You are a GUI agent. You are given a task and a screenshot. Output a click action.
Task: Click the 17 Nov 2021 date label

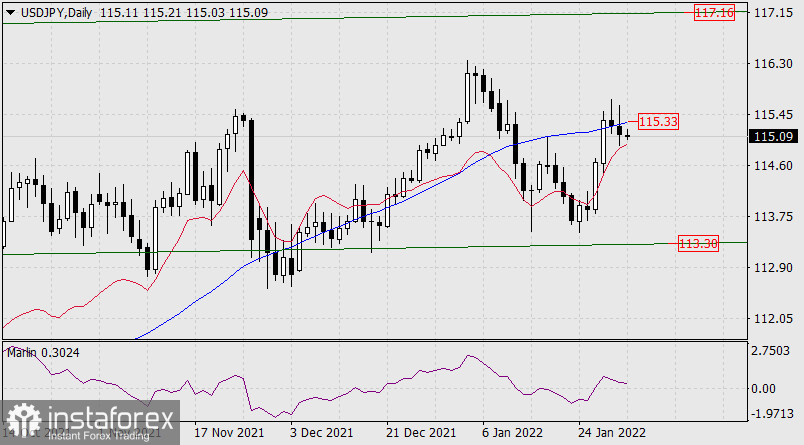pos(227,434)
